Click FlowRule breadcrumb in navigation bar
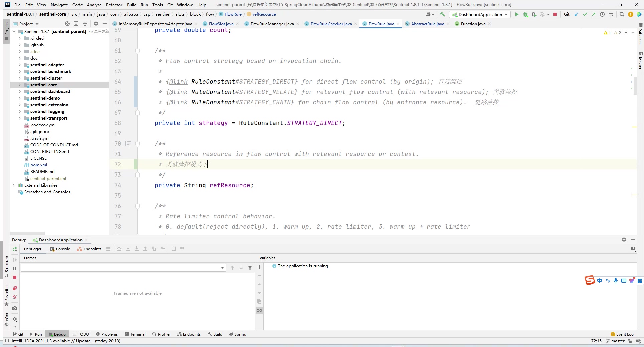The image size is (644, 347). (230, 14)
